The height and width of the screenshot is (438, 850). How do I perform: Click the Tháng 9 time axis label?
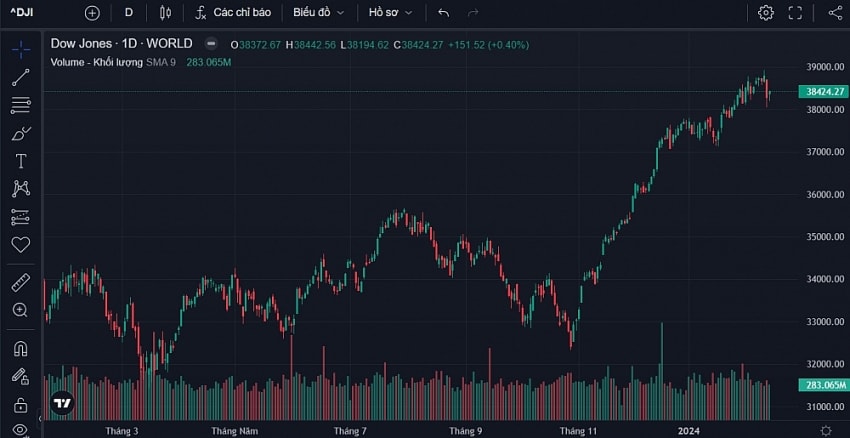coord(466,431)
